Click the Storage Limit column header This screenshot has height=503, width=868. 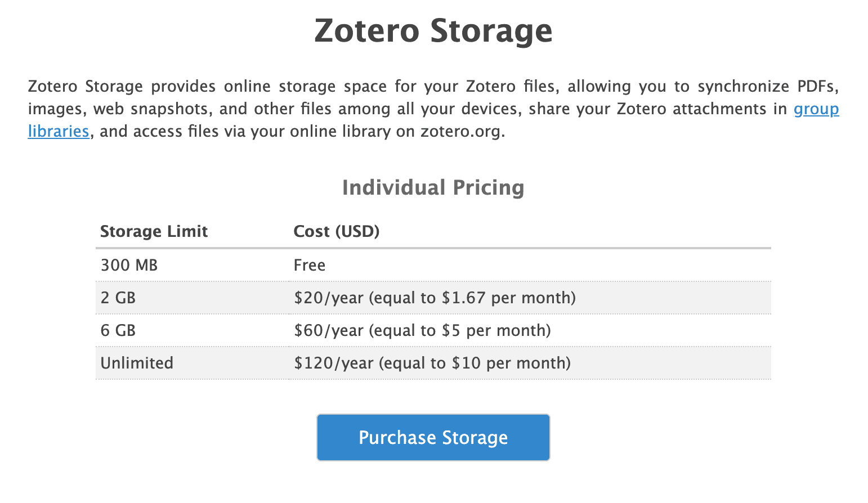pos(154,231)
